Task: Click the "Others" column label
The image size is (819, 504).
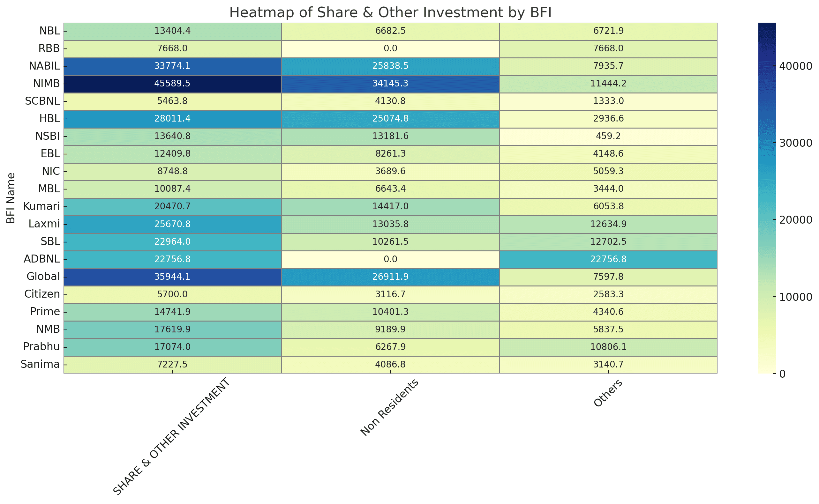Action: pos(608,393)
